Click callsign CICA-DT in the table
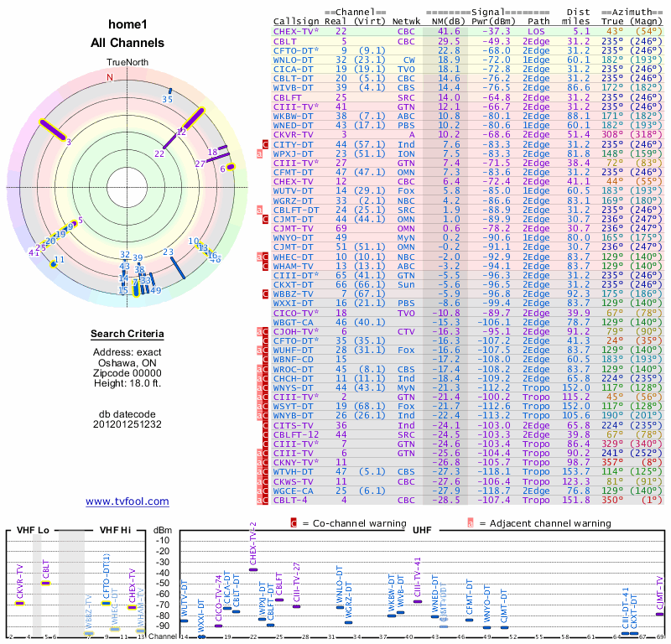 point(294,70)
